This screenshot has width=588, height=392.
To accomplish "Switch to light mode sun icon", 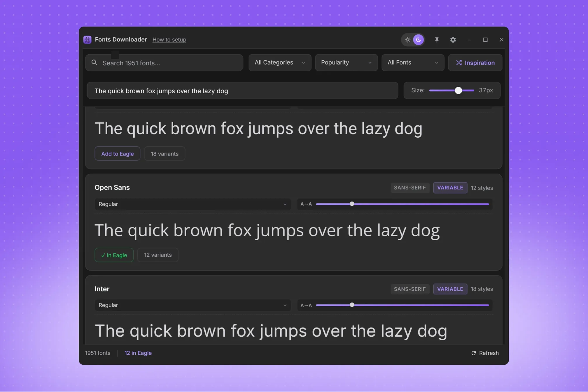I will (407, 40).
